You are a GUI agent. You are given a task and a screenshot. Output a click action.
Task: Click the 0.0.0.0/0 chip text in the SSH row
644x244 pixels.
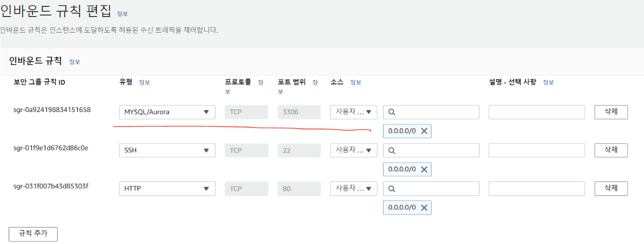(402, 169)
